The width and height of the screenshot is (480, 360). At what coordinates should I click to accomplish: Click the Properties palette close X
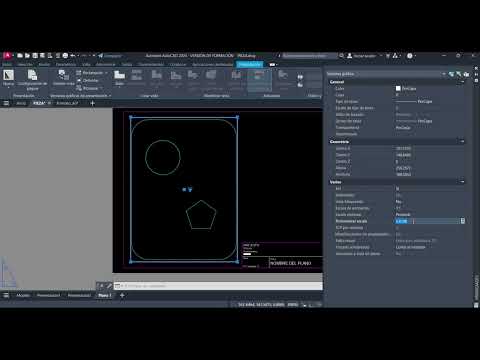coord(476,68)
